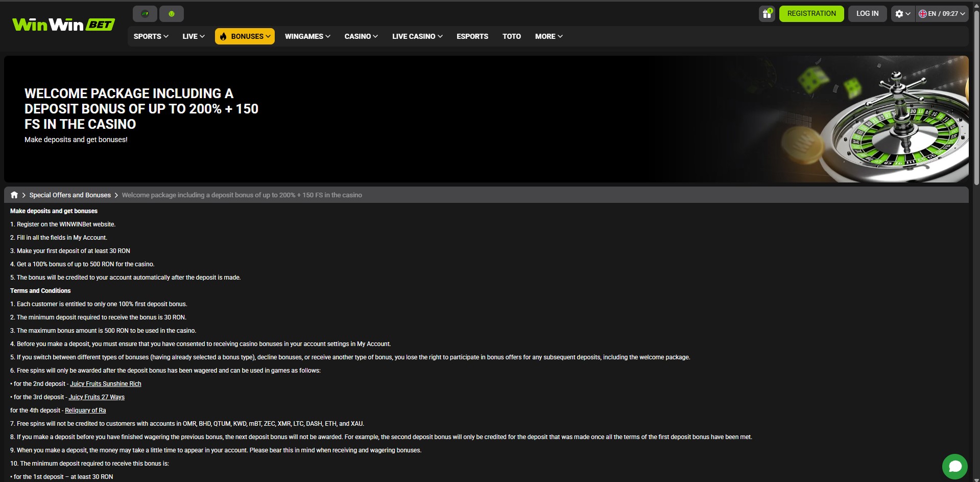This screenshot has height=482, width=980.
Task: Open the settings gear menu
Action: click(903, 14)
